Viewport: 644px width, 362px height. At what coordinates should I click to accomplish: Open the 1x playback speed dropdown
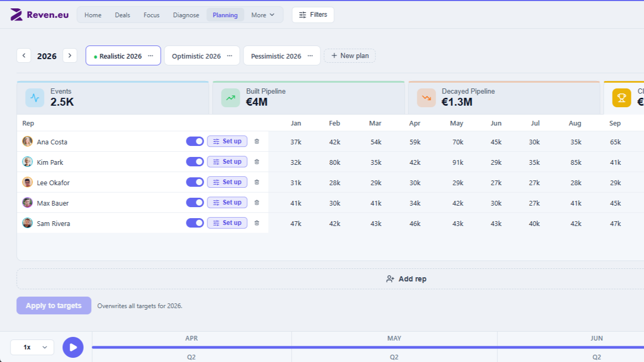click(x=32, y=347)
